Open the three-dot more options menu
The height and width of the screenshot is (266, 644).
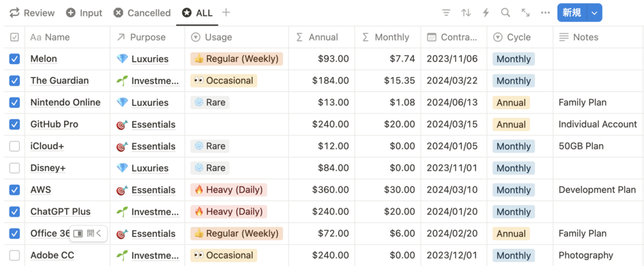(x=545, y=13)
